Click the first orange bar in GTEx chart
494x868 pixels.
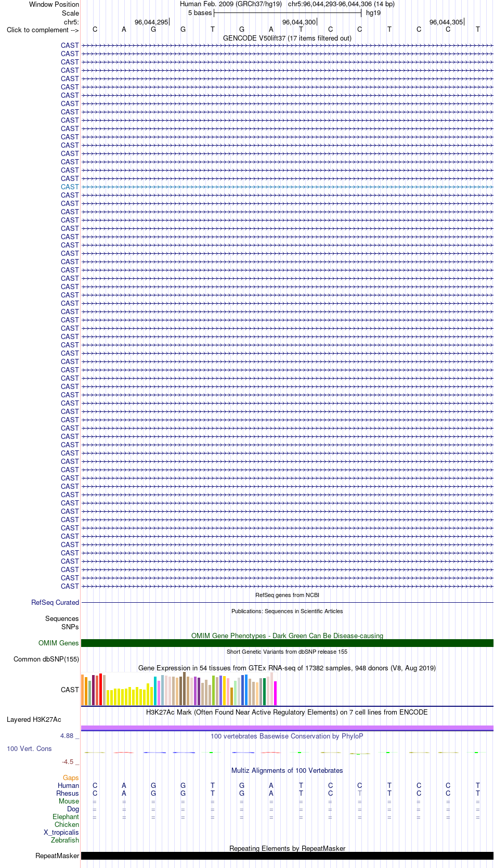pyautogui.click(x=82, y=690)
